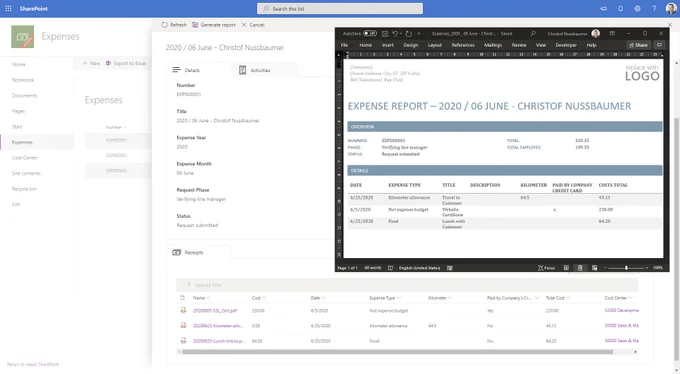
Task: Open the settings gear in SharePoint header
Action: coord(637,8)
